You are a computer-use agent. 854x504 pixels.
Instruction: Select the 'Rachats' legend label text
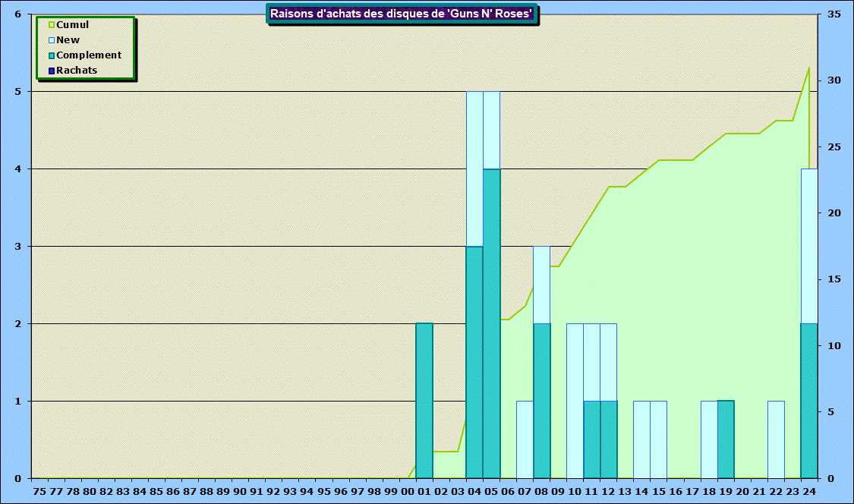pos(77,71)
